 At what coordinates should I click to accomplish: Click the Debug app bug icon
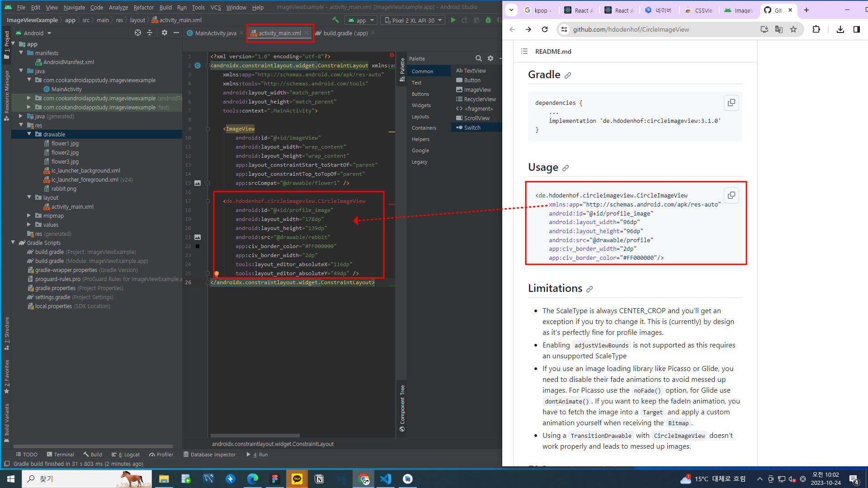pos(488,20)
